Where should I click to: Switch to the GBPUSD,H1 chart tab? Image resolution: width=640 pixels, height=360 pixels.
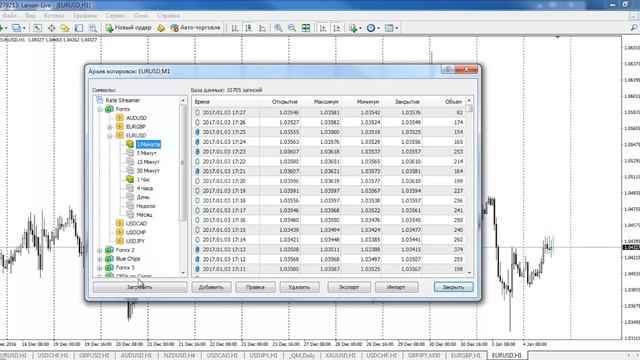click(94, 356)
